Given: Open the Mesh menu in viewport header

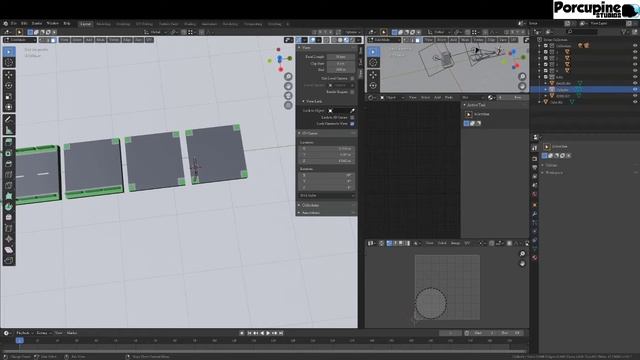Looking at the screenshot, I should [x=100, y=40].
